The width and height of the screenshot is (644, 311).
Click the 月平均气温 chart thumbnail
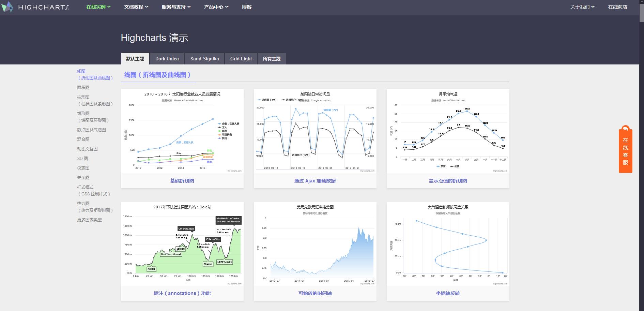[x=448, y=131]
